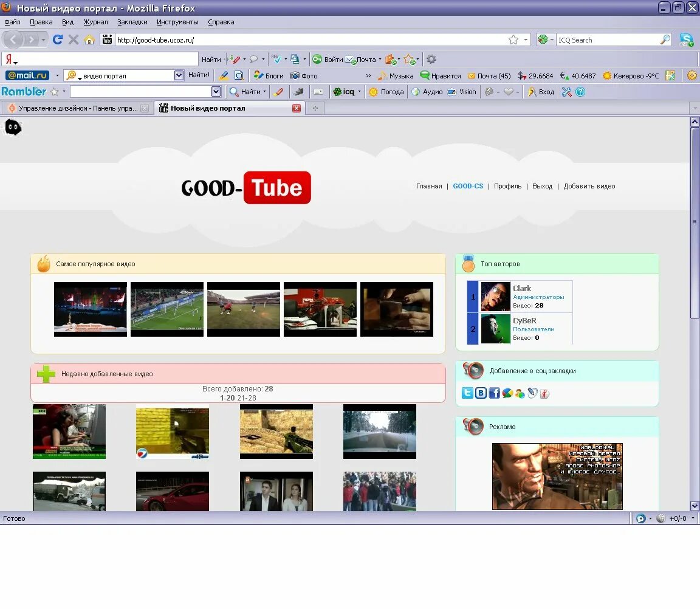Click the WORLDON.RU advertisement banner

557,476
